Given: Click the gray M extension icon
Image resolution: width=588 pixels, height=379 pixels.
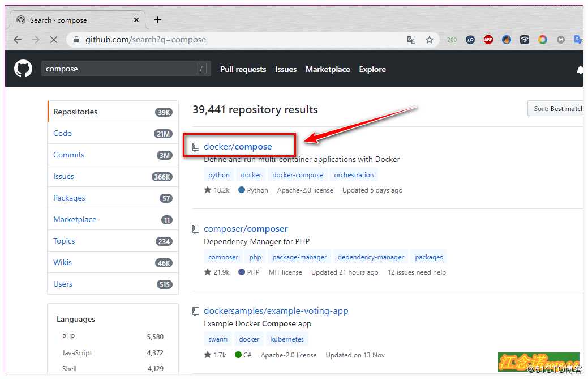Looking at the screenshot, I should [561, 40].
